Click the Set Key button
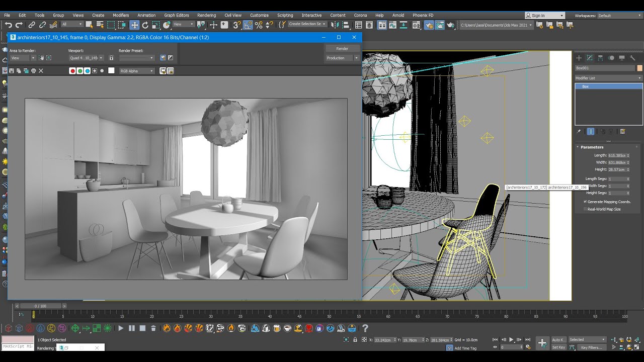Image resolution: width=644 pixels, height=362 pixels. tap(558, 347)
